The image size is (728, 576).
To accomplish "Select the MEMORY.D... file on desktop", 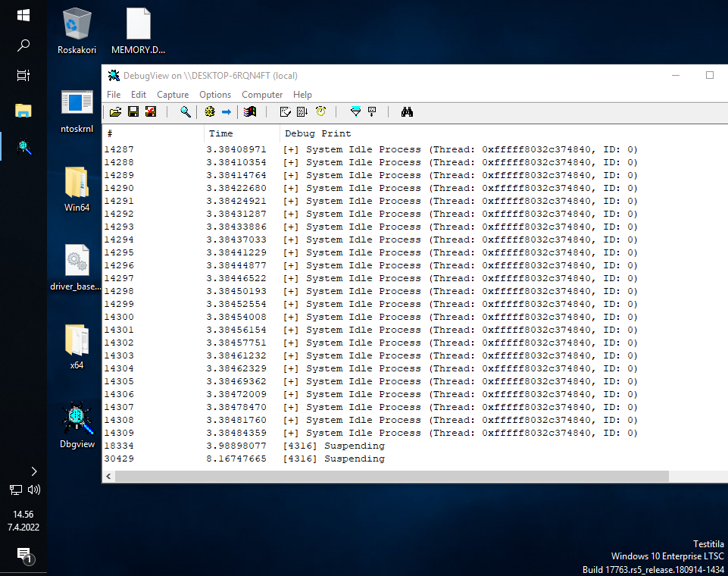I will point(139,30).
